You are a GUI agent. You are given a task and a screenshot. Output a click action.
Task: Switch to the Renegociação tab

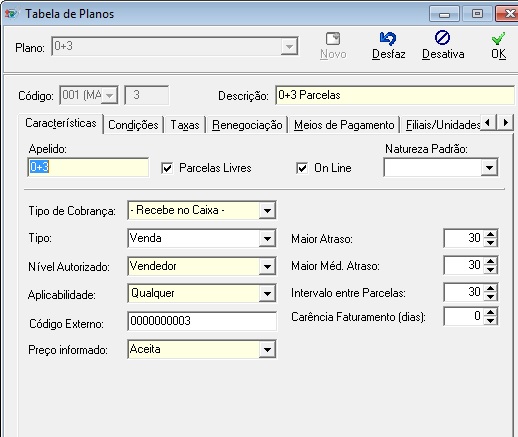(247, 125)
